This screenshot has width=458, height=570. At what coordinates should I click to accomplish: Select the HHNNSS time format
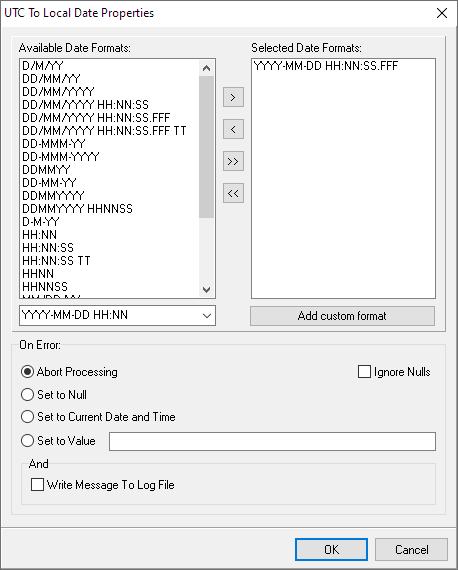coord(45,286)
